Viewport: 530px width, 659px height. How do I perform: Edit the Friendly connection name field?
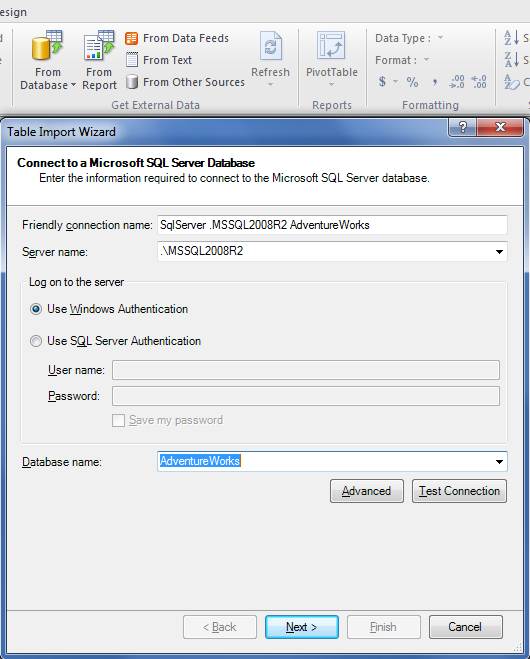pyautogui.click(x=332, y=225)
